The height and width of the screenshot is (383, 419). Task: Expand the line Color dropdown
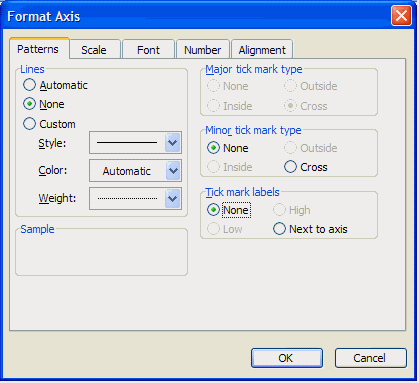click(173, 171)
